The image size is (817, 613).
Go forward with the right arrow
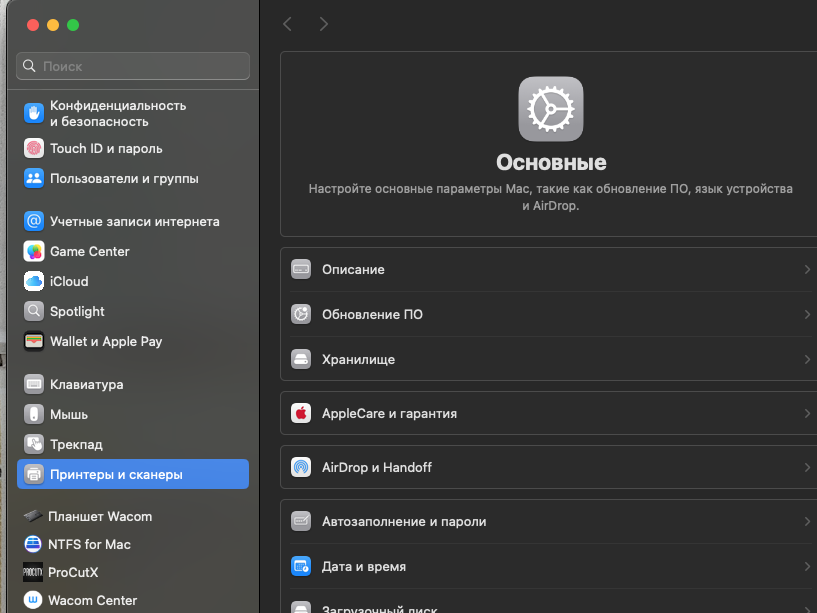tap(324, 24)
